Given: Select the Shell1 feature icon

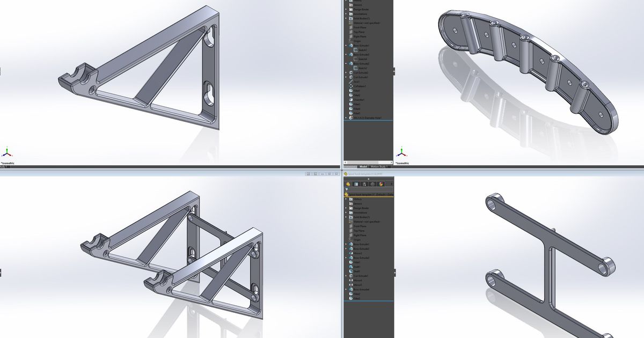Looking at the screenshot, I should (352, 270).
